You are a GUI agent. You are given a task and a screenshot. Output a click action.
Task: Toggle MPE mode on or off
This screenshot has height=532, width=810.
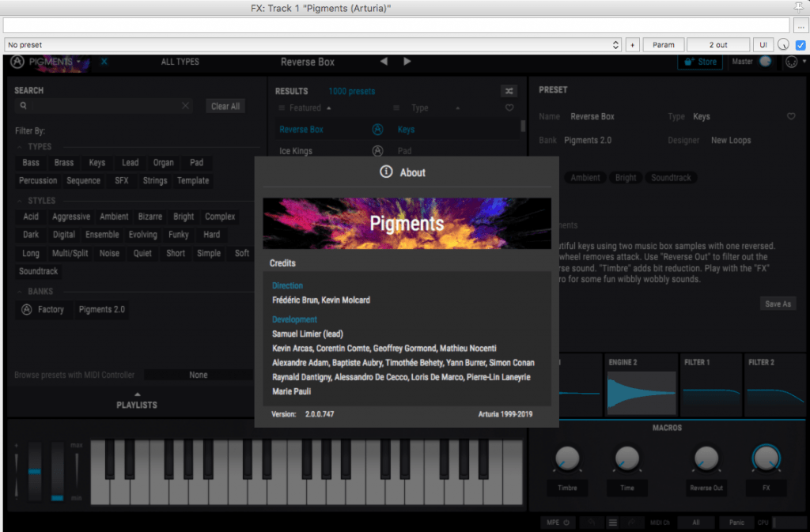coord(558,523)
